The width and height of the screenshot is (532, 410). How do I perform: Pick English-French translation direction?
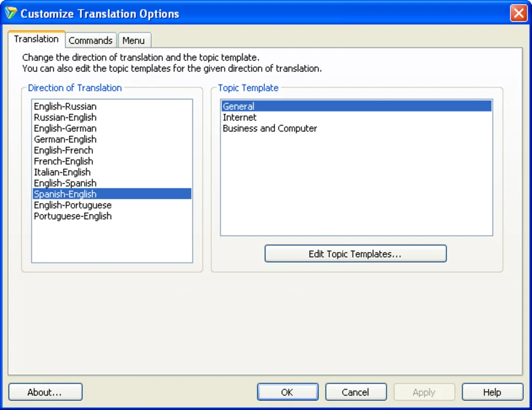click(x=112, y=150)
